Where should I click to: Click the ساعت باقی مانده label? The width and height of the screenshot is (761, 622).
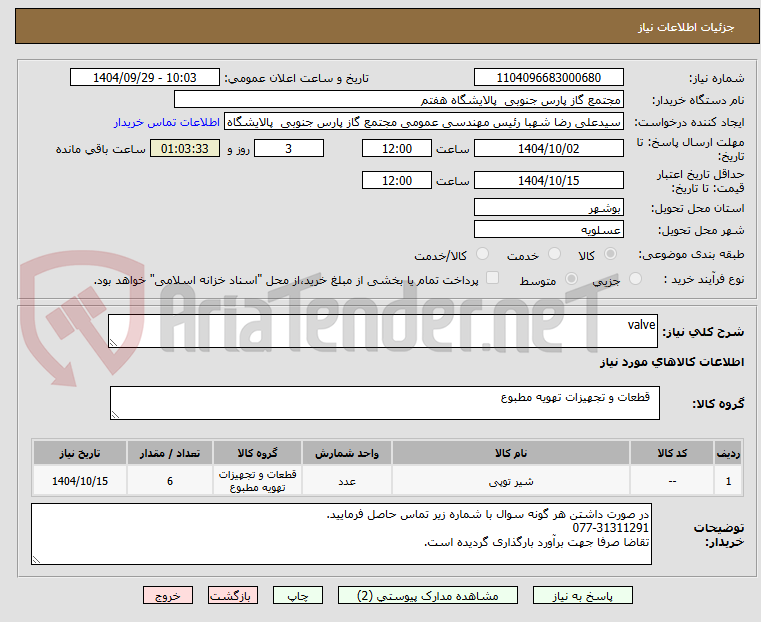point(101,149)
